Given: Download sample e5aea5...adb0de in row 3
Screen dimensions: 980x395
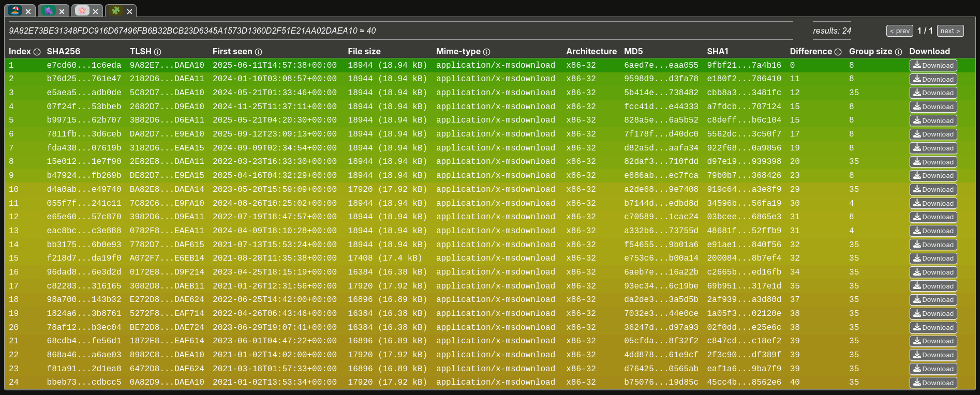Looking at the screenshot, I should (933, 93).
